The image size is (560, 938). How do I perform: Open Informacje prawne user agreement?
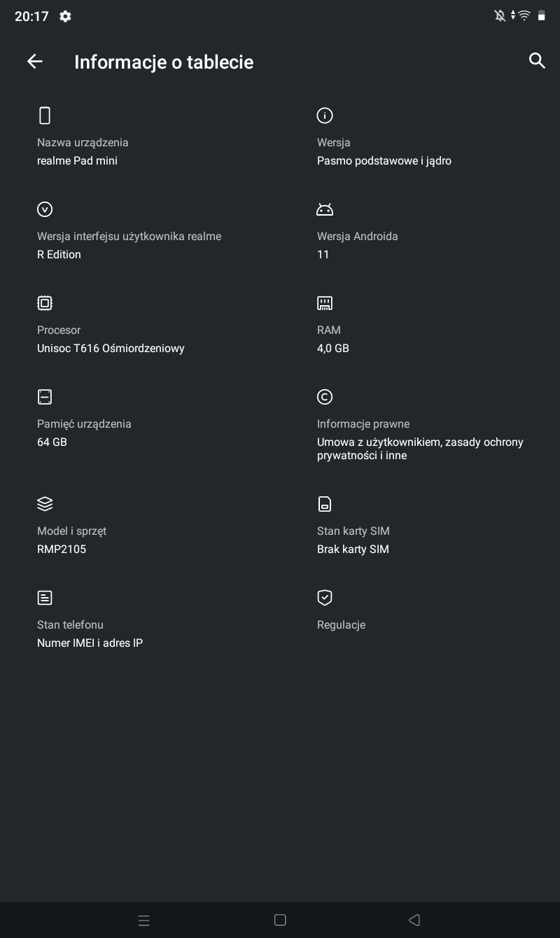click(x=420, y=440)
